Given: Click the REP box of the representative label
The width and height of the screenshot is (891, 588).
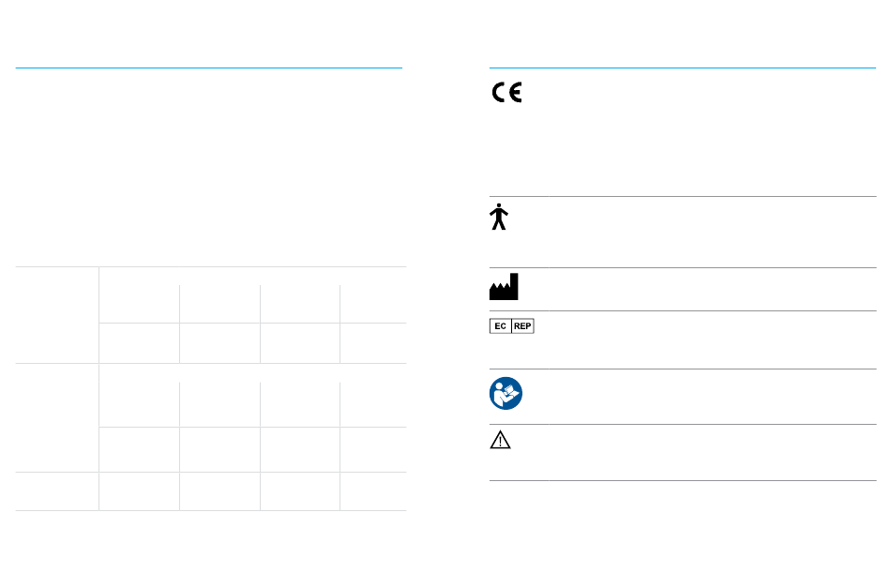Looking at the screenshot, I should point(522,326).
